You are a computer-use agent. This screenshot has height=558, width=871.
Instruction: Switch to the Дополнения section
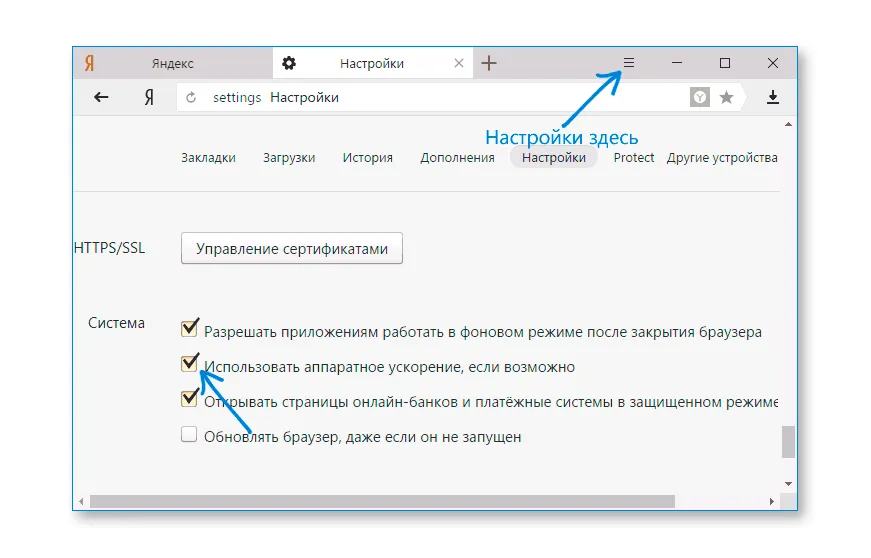click(457, 158)
